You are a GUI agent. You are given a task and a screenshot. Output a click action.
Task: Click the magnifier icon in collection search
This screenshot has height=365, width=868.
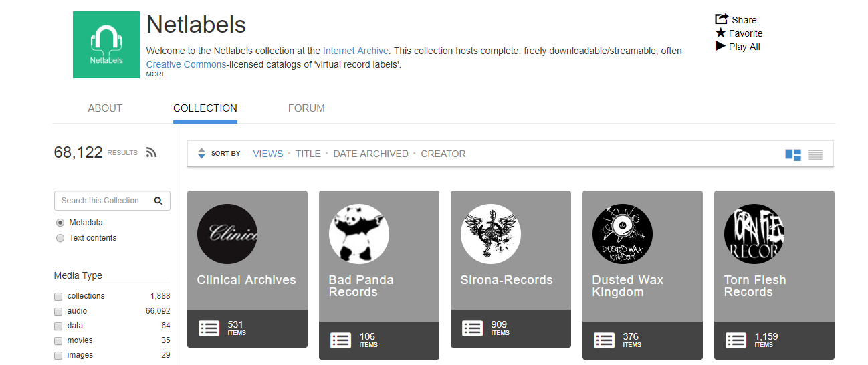coord(158,201)
